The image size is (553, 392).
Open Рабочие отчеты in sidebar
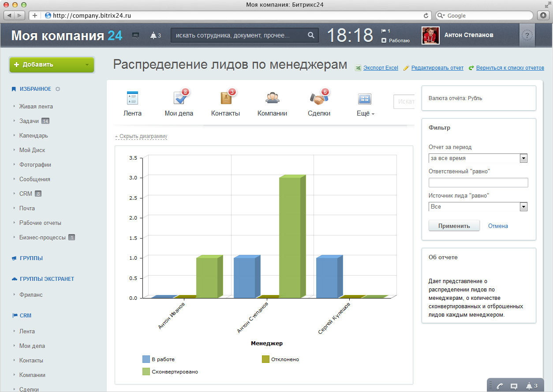(40, 223)
